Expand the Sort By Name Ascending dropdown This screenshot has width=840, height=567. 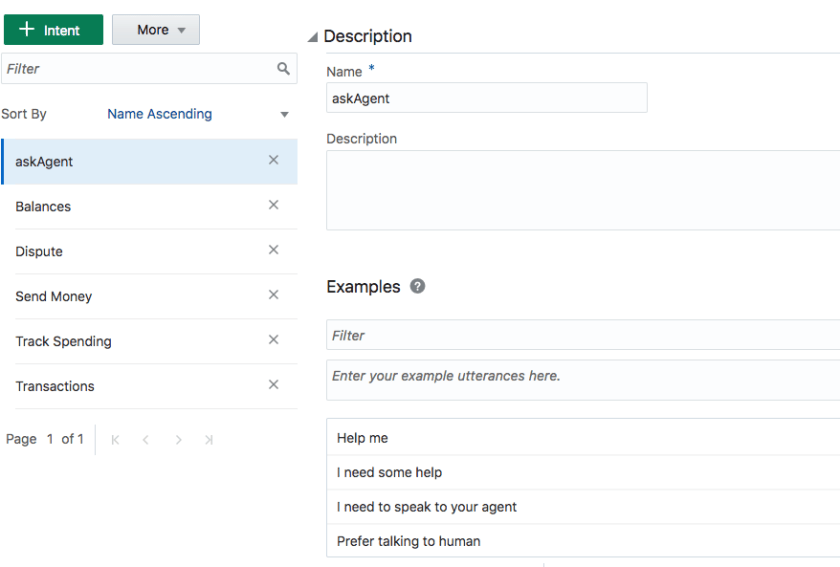tap(284, 114)
